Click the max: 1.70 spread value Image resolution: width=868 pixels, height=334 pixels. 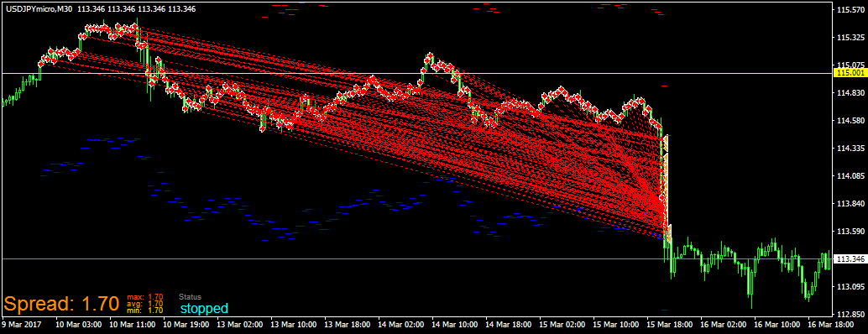(144, 297)
